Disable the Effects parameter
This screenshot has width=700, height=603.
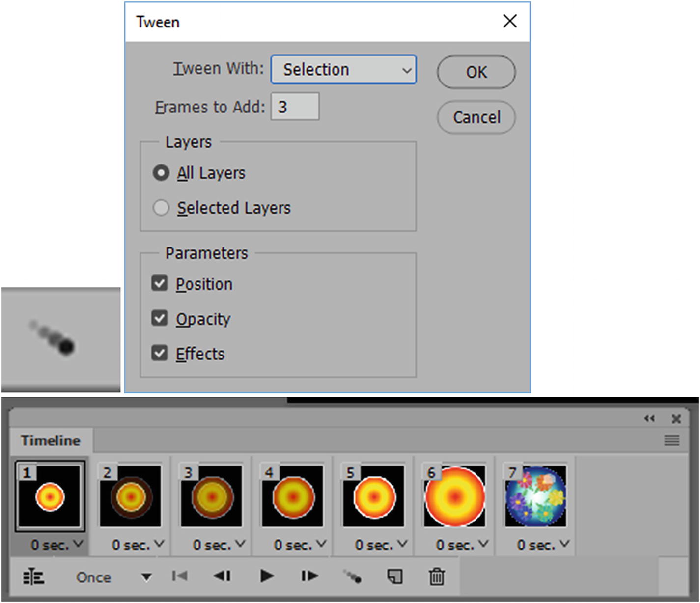pyautogui.click(x=159, y=353)
